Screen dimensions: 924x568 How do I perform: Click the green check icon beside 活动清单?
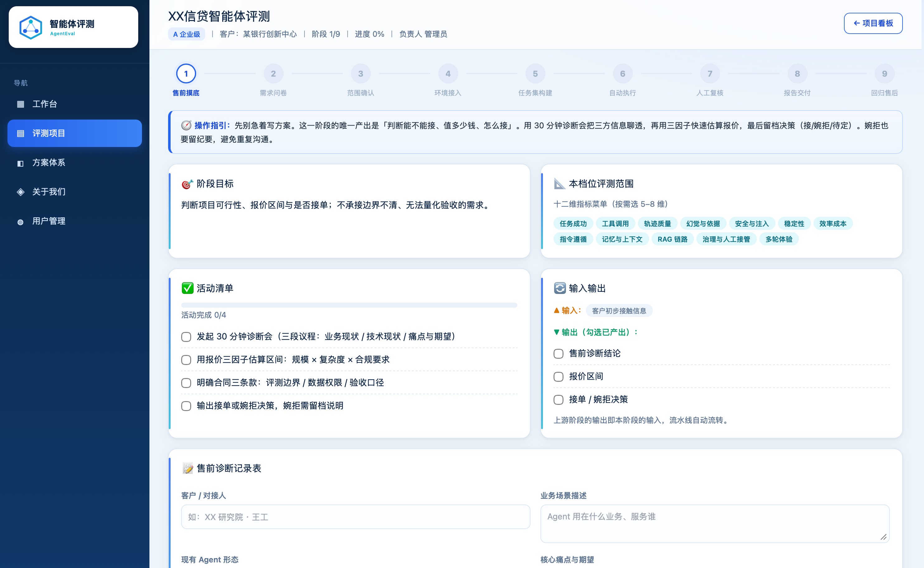coord(187,288)
